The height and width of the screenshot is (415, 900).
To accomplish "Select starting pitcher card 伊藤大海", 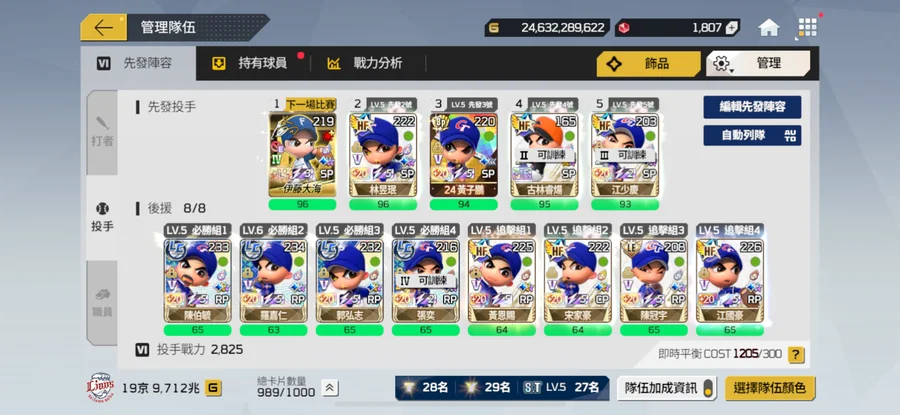I will (x=302, y=154).
